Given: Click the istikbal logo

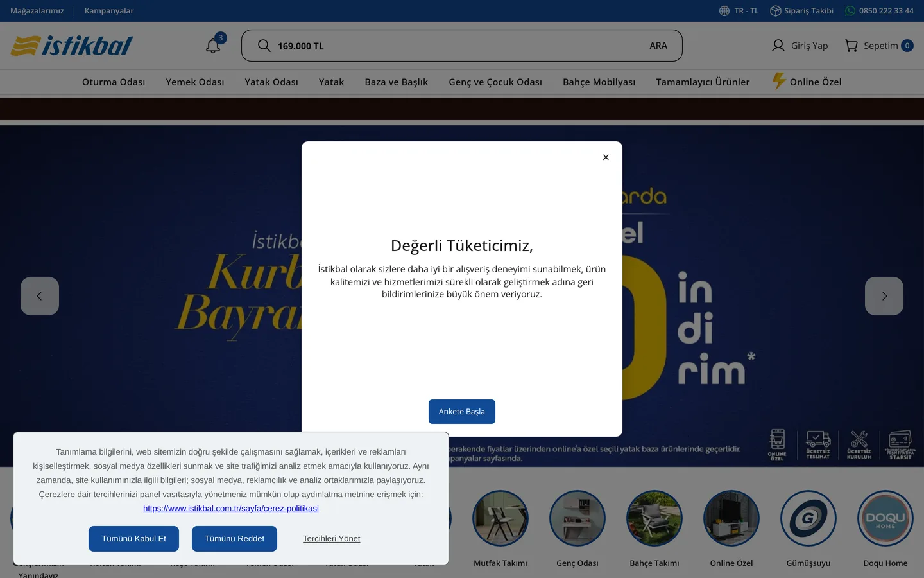Looking at the screenshot, I should click(71, 46).
